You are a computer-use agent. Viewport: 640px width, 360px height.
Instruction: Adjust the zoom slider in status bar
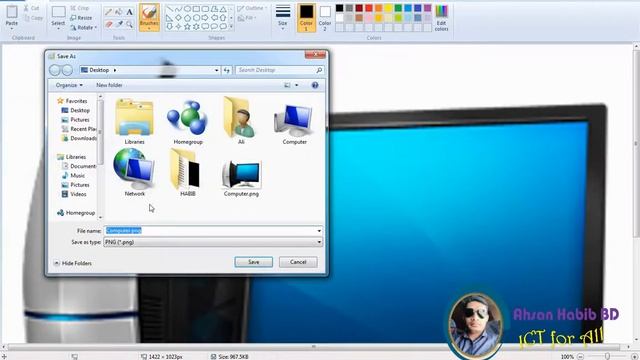pos(607,356)
